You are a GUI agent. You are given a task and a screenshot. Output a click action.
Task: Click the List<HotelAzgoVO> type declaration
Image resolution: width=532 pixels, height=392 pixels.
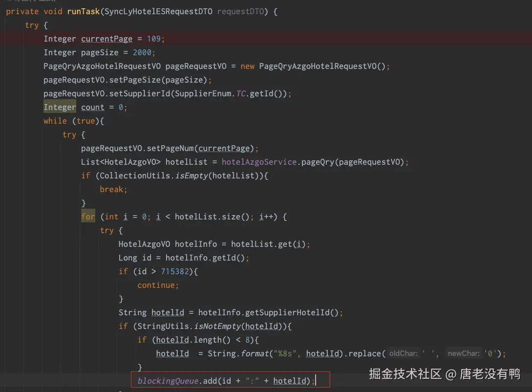click(x=121, y=162)
